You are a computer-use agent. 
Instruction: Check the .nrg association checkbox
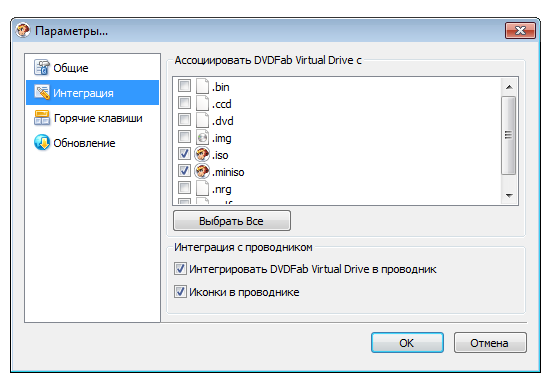click(x=184, y=188)
